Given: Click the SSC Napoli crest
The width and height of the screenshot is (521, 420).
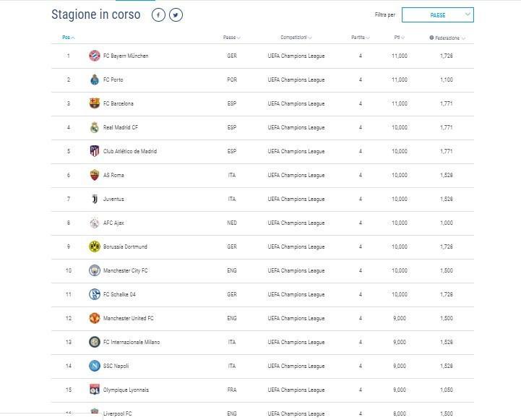Looking at the screenshot, I should point(95,366).
